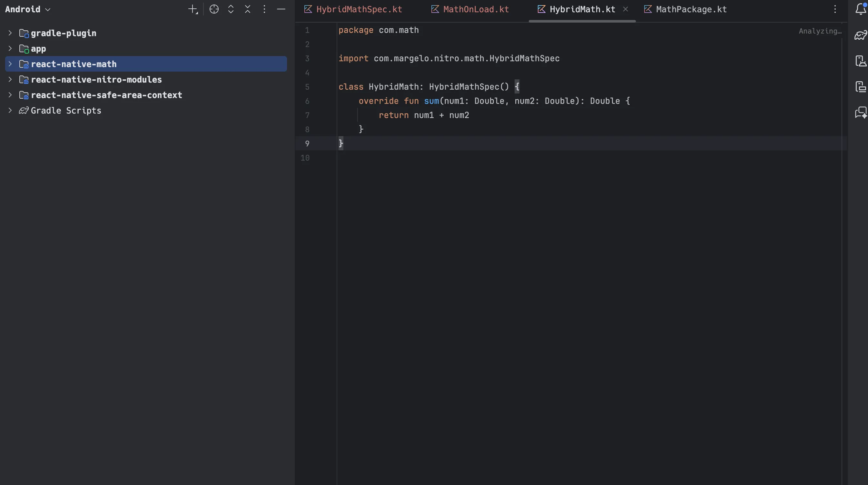Open editor tab options with three-dot menu
This screenshot has height=485, width=868.
(835, 9)
